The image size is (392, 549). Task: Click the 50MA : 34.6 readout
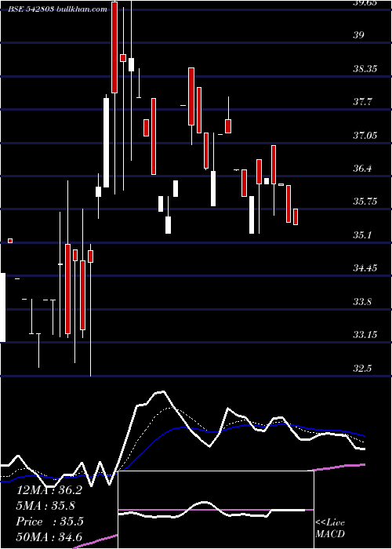pos(49,537)
